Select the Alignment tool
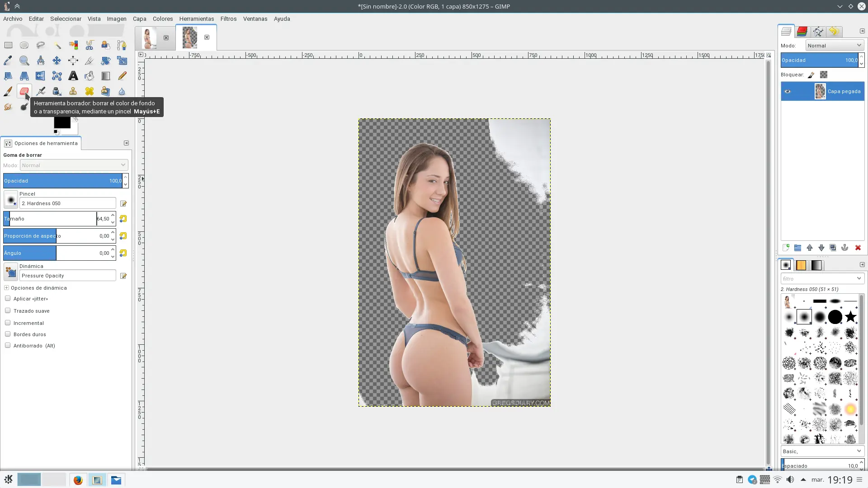 click(x=73, y=61)
